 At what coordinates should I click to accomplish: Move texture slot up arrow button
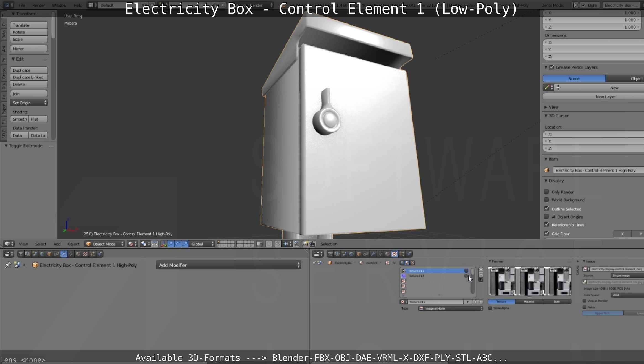pos(481,269)
